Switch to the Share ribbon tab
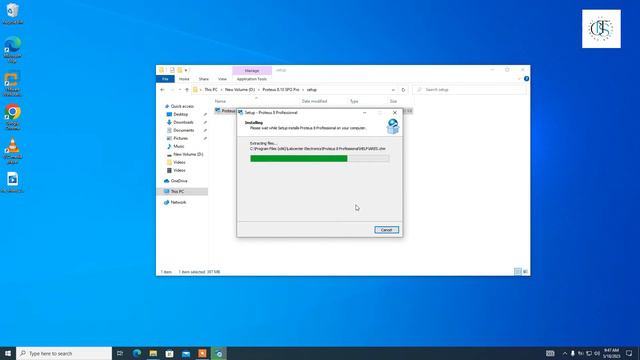Image resolution: width=640 pixels, height=360 pixels. pyautogui.click(x=204, y=79)
